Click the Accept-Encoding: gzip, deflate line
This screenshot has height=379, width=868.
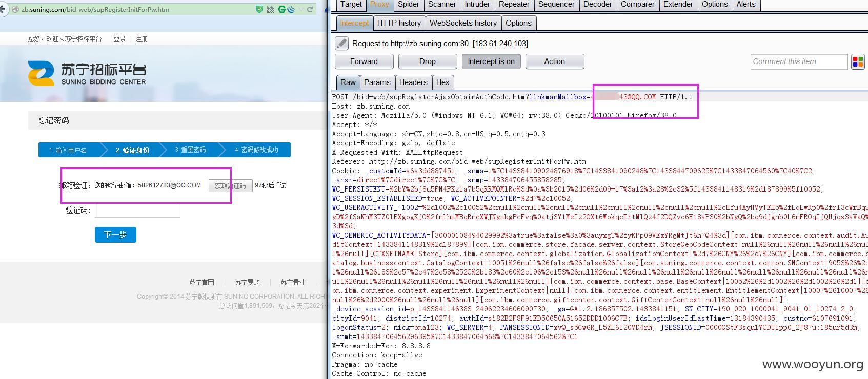[393, 143]
